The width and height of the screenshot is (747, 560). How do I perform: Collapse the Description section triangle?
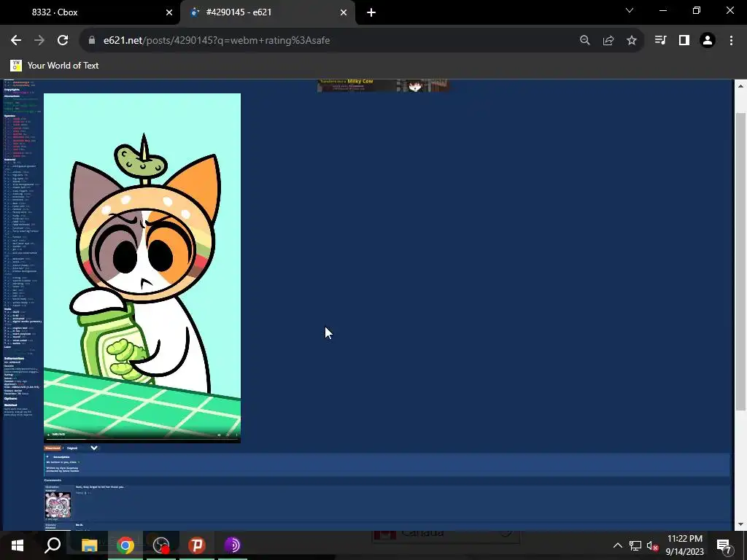[47, 456]
